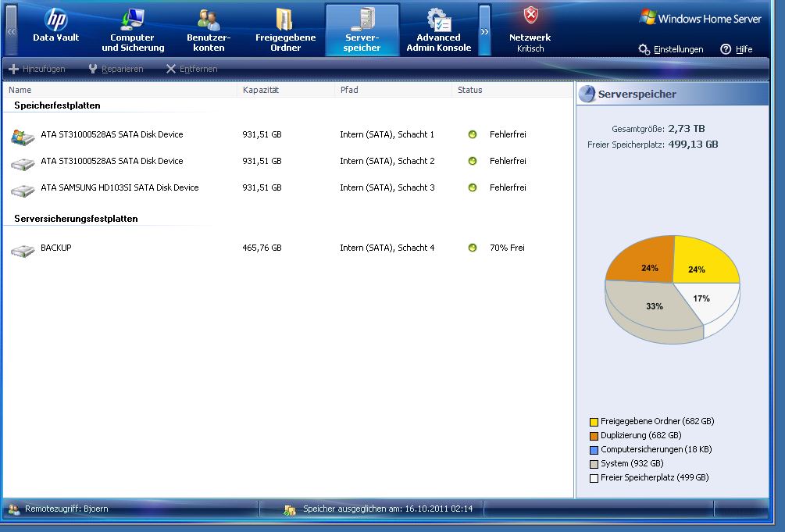Open Einstellungen settings
Image resolution: width=785 pixels, height=532 pixels.
coord(671,49)
